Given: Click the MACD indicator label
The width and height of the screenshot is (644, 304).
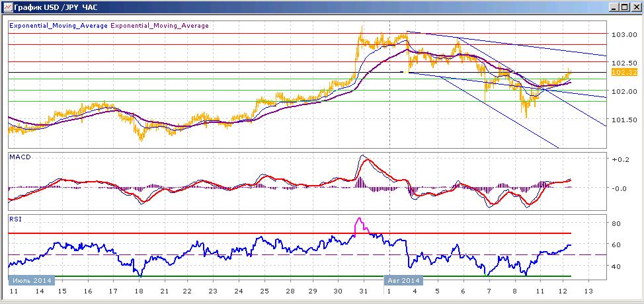Looking at the screenshot, I should pos(19,157).
